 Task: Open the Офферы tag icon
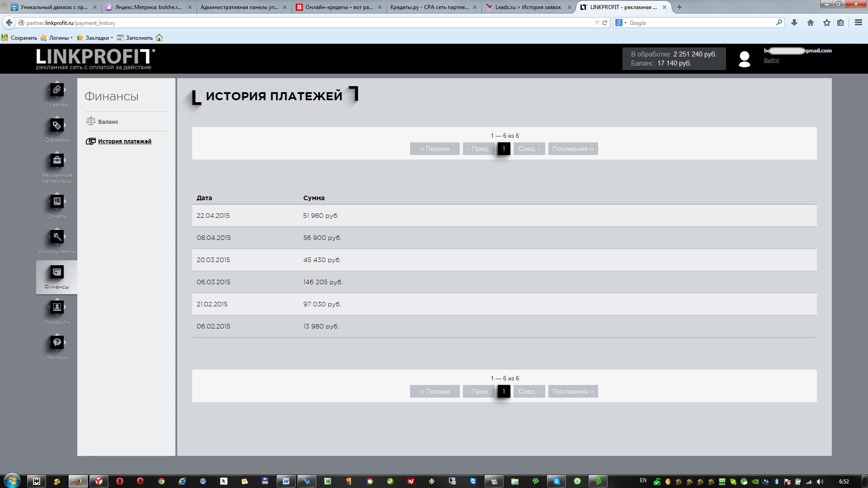point(57,125)
